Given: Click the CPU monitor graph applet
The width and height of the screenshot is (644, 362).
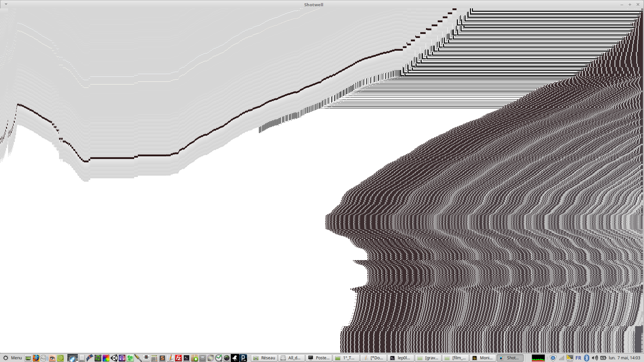Looking at the screenshot, I should 538,358.
